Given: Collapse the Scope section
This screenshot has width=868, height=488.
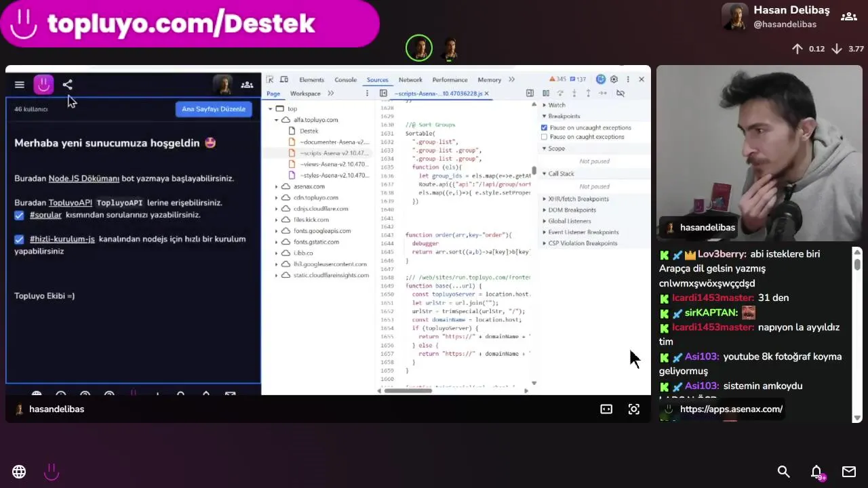Looking at the screenshot, I should [x=556, y=148].
